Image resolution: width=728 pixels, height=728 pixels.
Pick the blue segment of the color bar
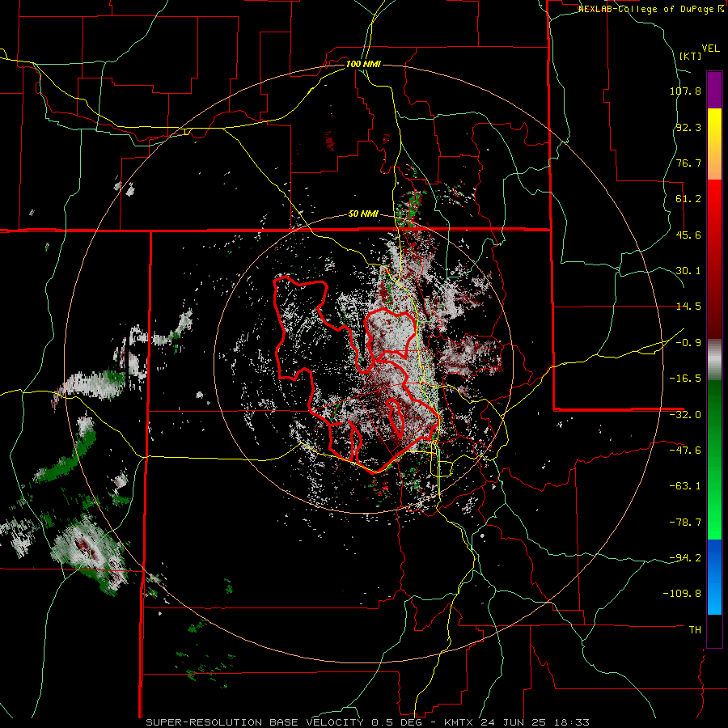[714, 577]
